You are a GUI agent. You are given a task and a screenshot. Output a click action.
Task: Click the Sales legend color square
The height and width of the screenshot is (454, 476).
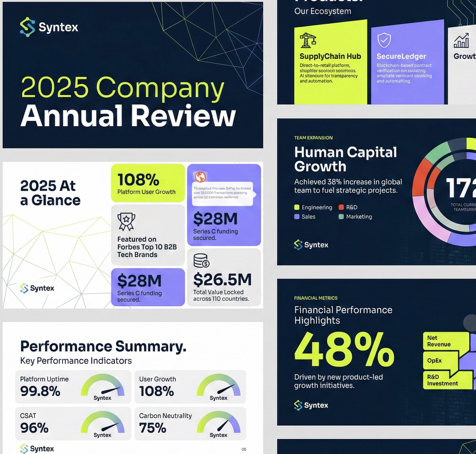click(297, 217)
